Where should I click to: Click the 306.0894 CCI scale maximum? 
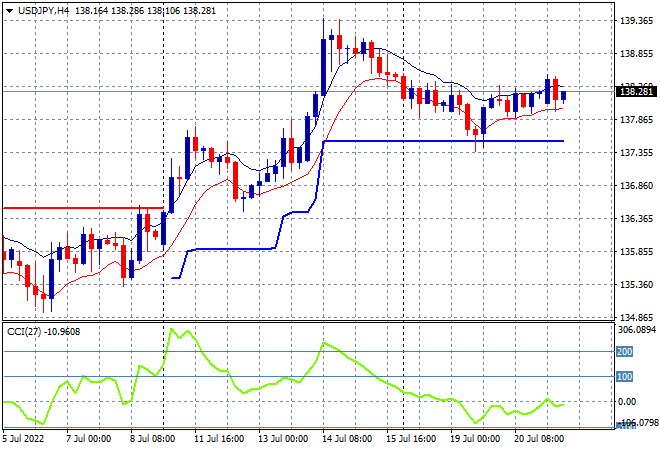pos(636,328)
